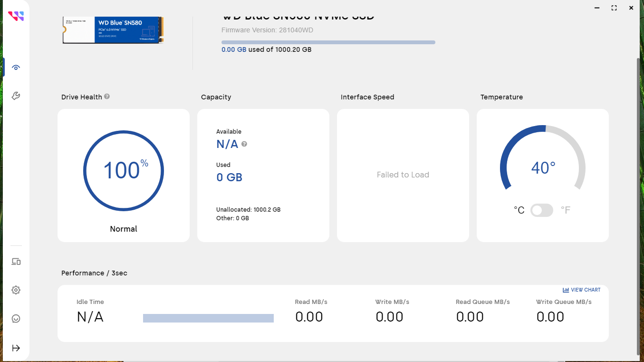Click the 'Performance / 3sec' heading

(94, 273)
